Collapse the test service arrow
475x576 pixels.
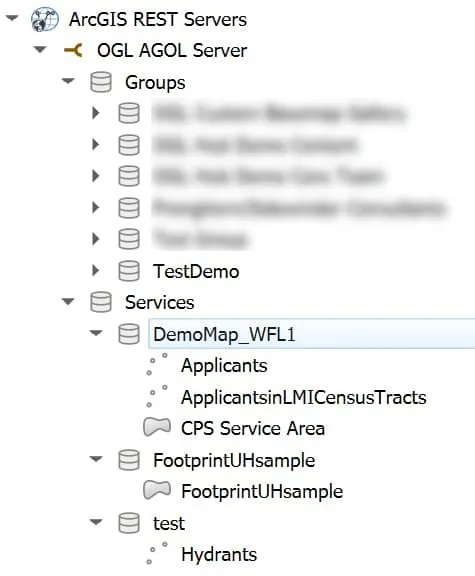(96, 522)
